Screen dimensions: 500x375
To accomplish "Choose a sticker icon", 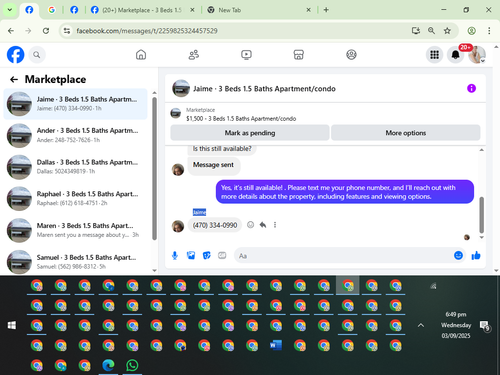I will click(x=207, y=256).
